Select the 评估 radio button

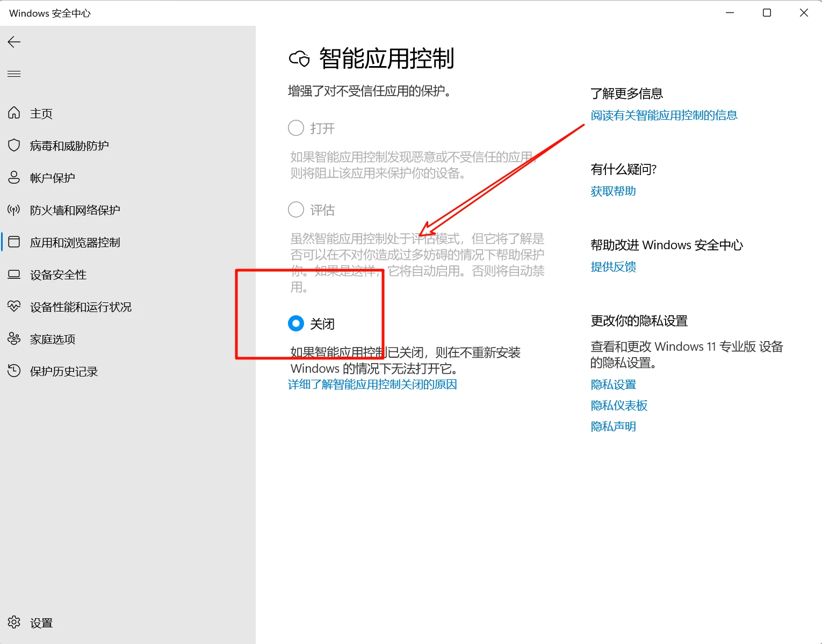click(296, 209)
